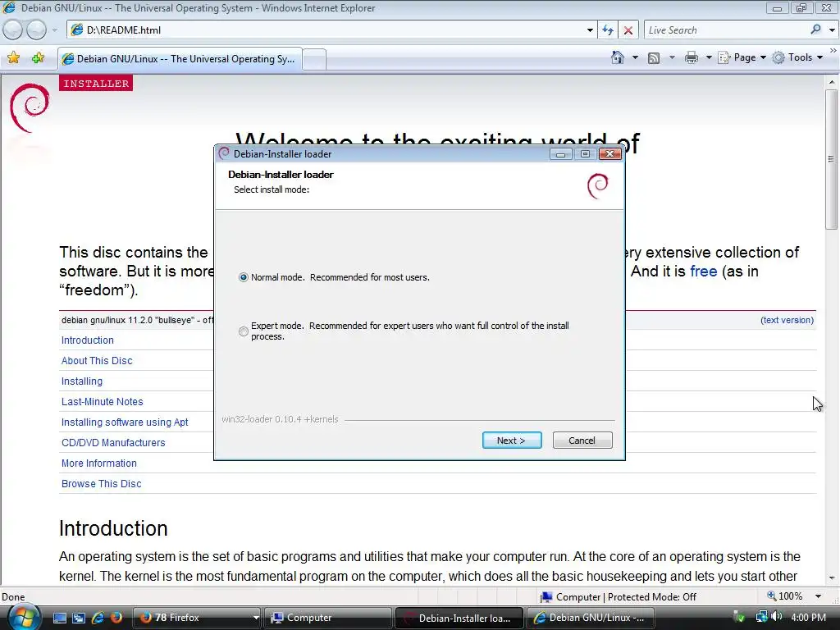Open the Last-Minute Notes link
Image resolution: width=840 pixels, height=630 pixels.
click(x=103, y=401)
